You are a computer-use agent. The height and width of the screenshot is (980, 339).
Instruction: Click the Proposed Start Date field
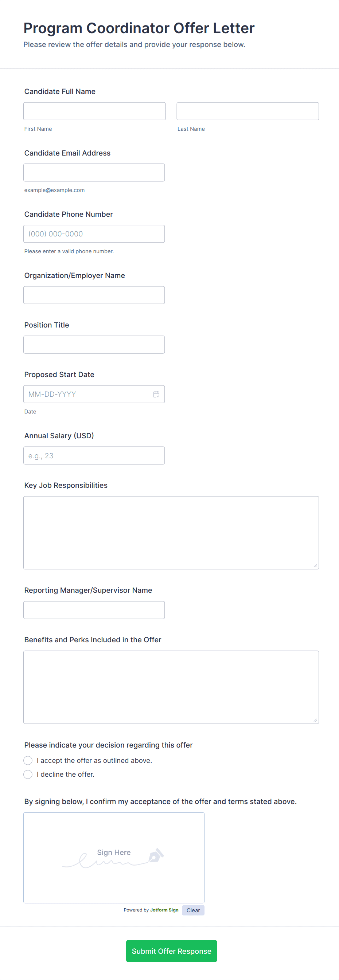pyautogui.click(x=87, y=394)
